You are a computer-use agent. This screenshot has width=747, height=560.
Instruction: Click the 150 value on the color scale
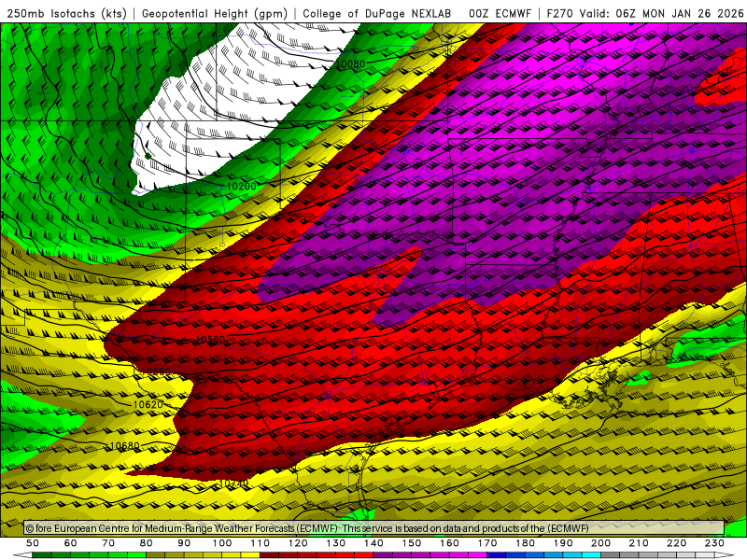(411, 543)
